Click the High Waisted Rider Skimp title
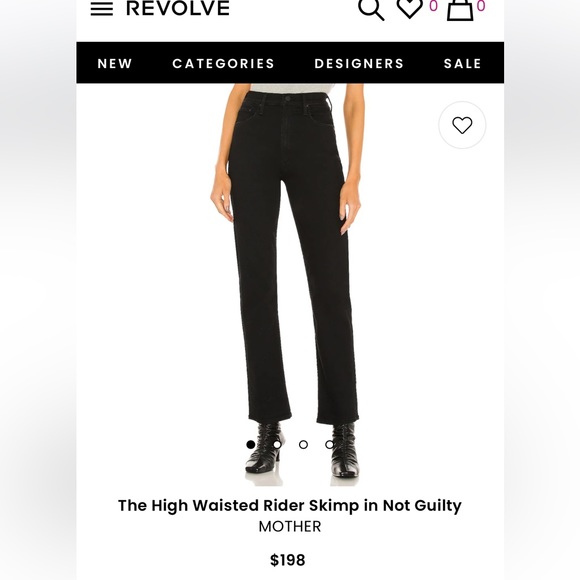Image resolution: width=580 pixels, height=580 pixels. (x=290, y=506)
